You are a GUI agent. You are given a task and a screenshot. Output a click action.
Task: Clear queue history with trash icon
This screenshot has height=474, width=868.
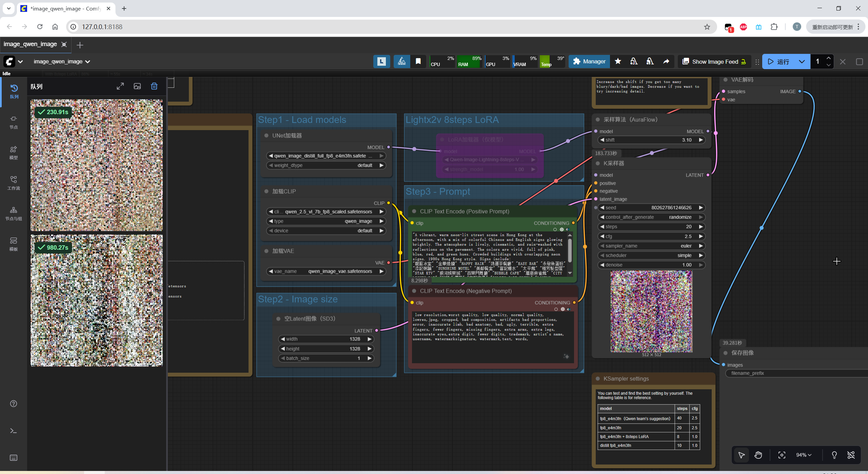tap(154, 86)
